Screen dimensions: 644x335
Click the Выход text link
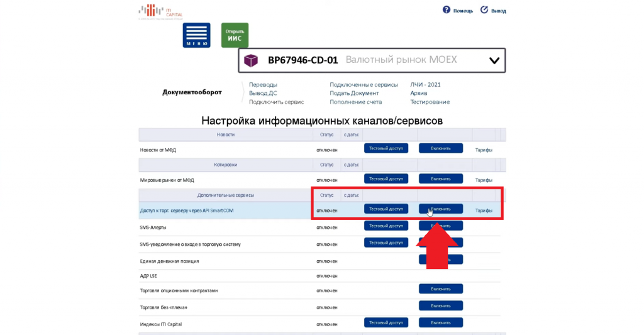(x=498, y=11)
